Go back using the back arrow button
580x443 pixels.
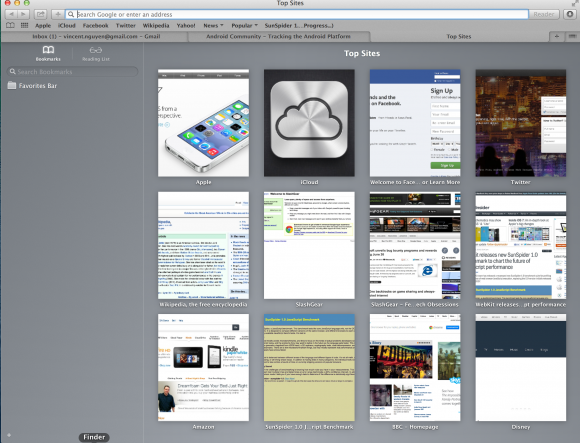click(11, 14)
